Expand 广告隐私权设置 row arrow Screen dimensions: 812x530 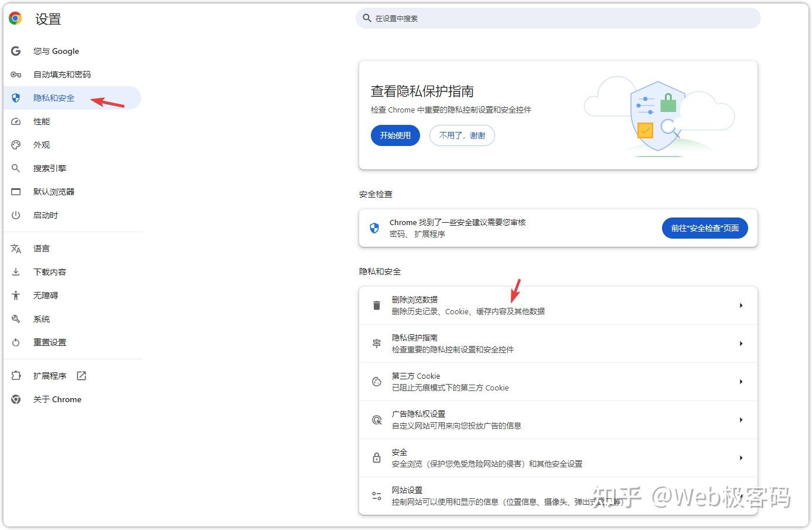741,420
